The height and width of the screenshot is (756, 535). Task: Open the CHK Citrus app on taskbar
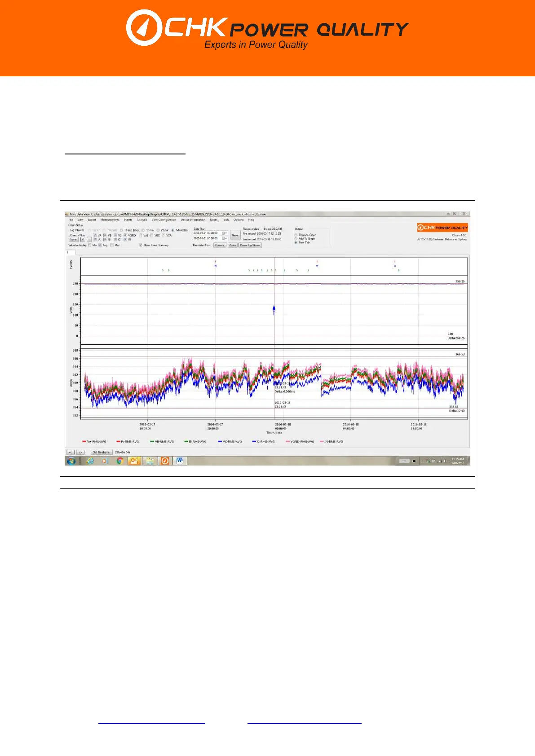(165, 461)
